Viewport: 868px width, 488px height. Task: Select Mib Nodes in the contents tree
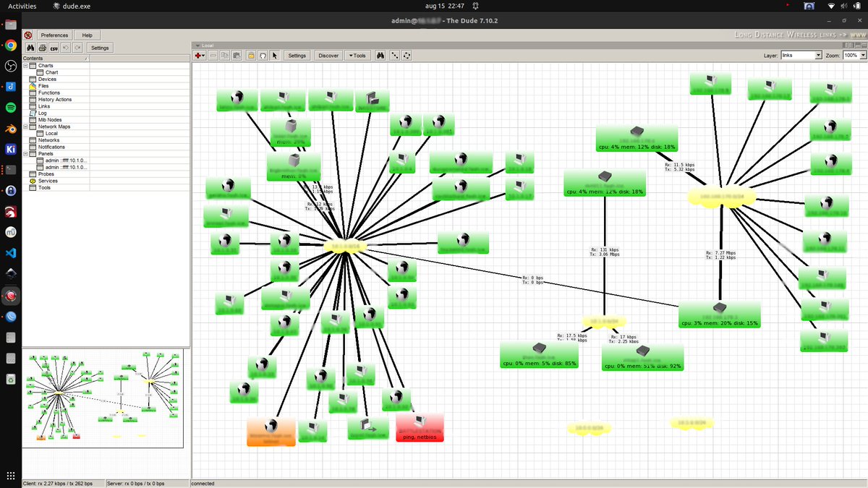[x=50, y=120]
